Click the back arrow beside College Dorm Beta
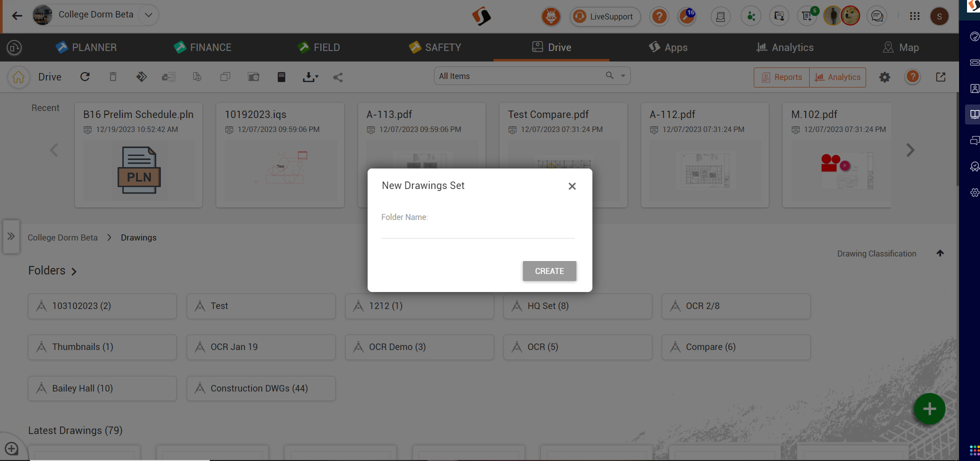This screenshot has height=461, width=980. [17, 15]
